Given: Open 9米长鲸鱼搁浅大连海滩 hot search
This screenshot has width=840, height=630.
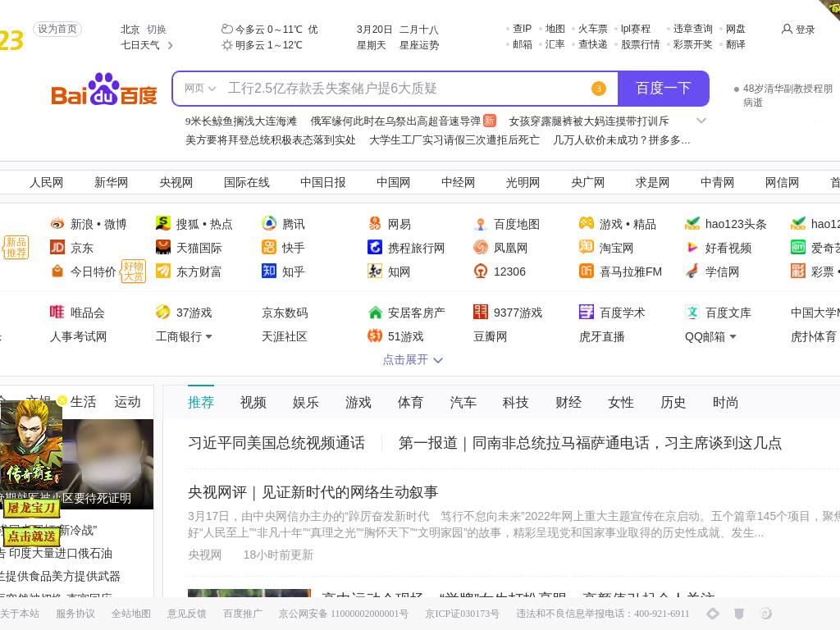Looking at the screenshot, I should 241,121.
